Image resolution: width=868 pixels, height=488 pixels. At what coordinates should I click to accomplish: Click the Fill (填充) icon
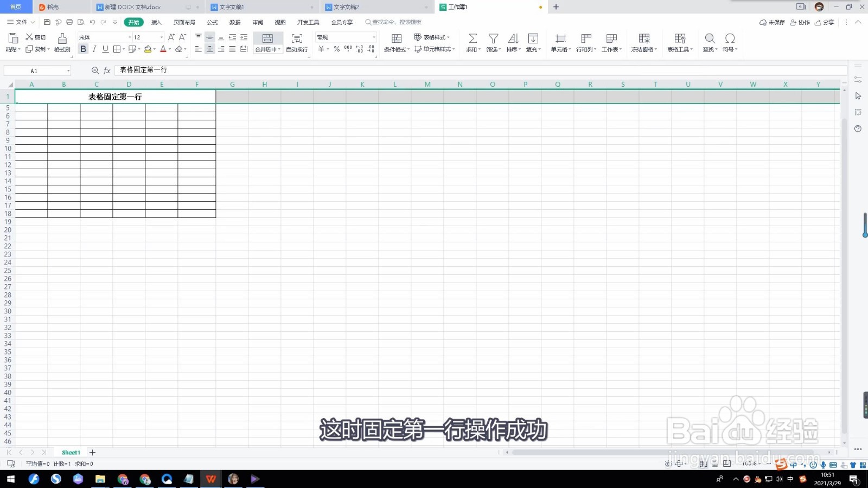coord(533,38)
